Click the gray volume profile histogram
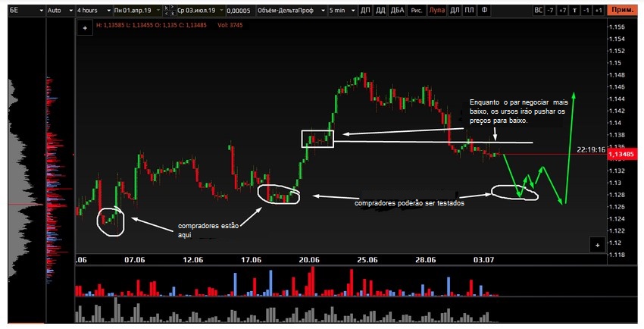This screenshot has width=644, height=329. pyautogui.click(x=25, y=179)
